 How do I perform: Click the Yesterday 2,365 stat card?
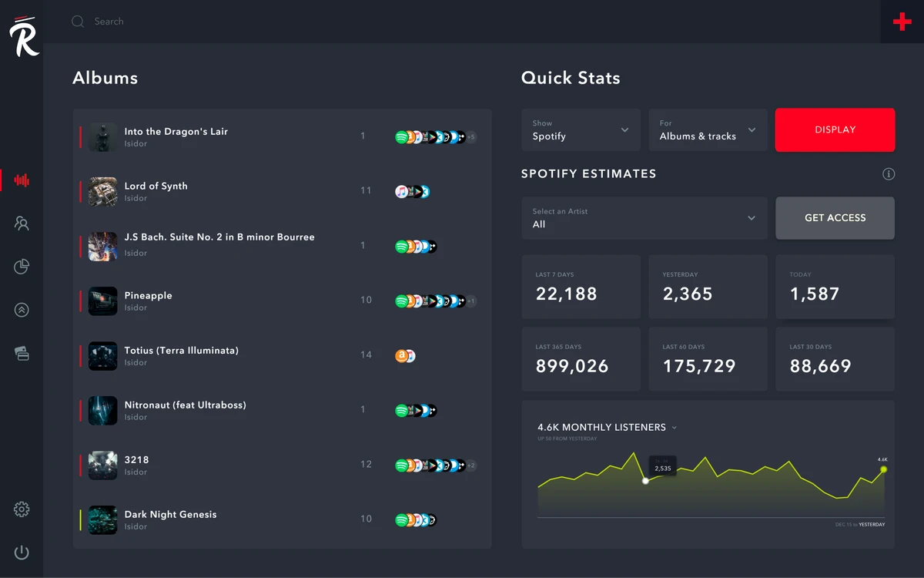[x=708, y=287]
